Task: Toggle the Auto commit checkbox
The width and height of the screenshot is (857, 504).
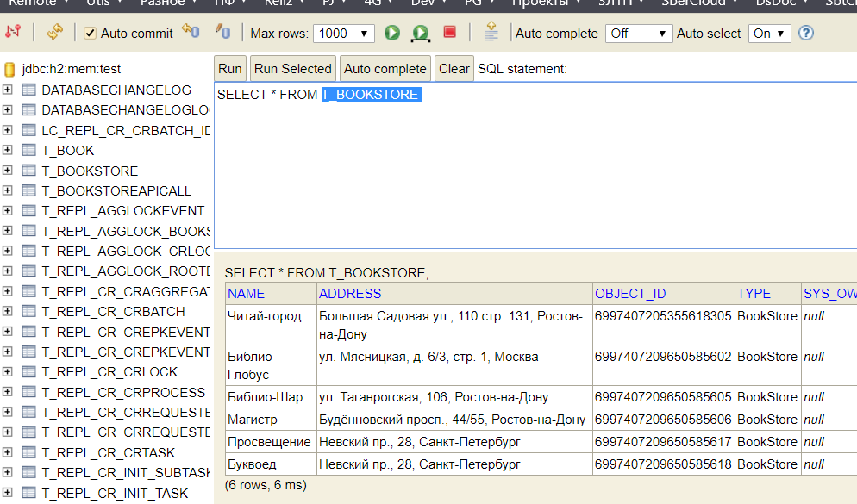Action: 91,34
